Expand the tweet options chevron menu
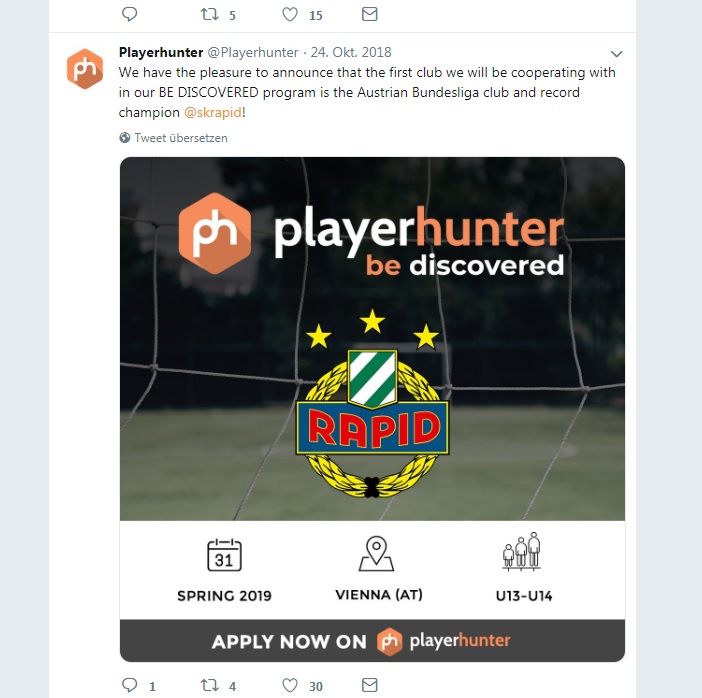 click(x=616, y=54)
